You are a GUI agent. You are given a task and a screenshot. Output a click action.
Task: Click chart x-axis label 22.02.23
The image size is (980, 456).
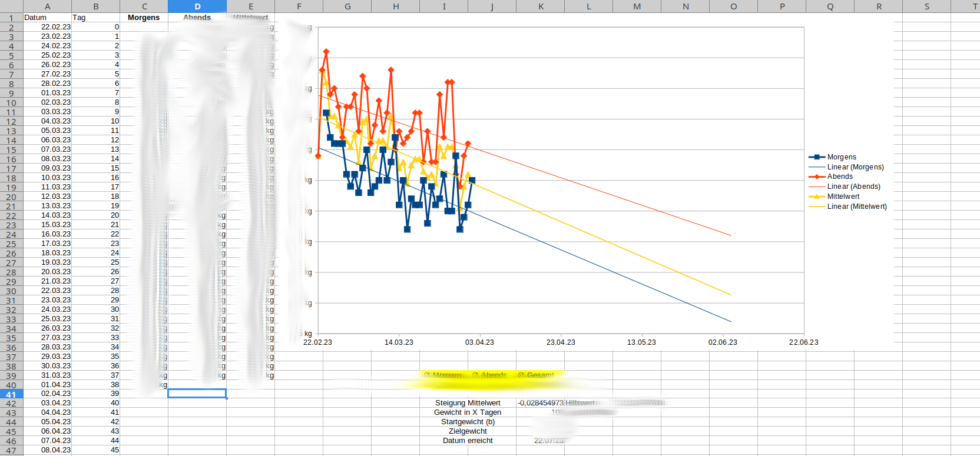click(x=317, y=342)
